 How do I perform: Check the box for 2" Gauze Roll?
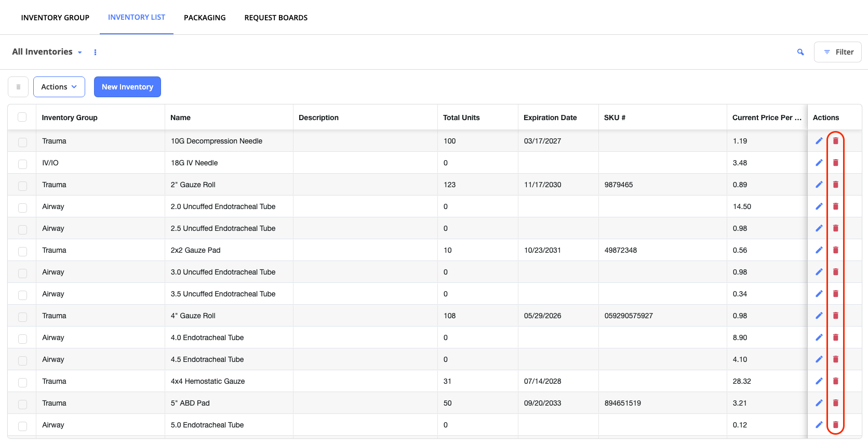[x=22, y=186]
